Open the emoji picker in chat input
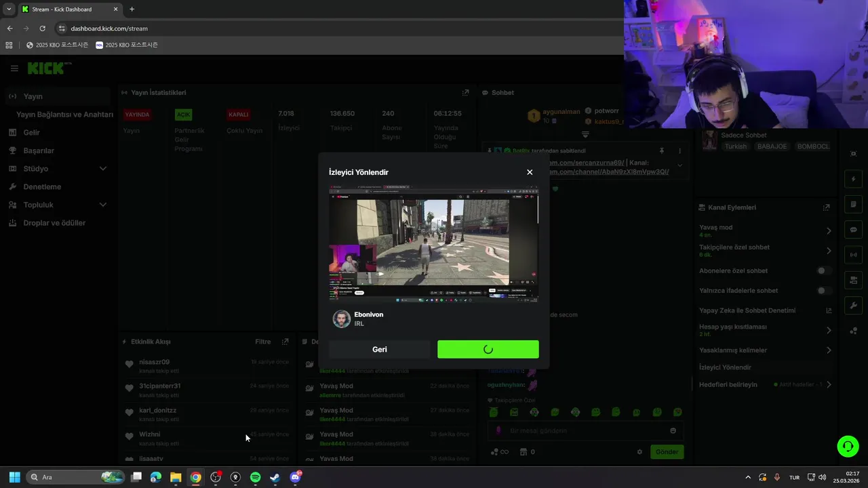This screenshot has width=868, height=488. click(673, 430)
